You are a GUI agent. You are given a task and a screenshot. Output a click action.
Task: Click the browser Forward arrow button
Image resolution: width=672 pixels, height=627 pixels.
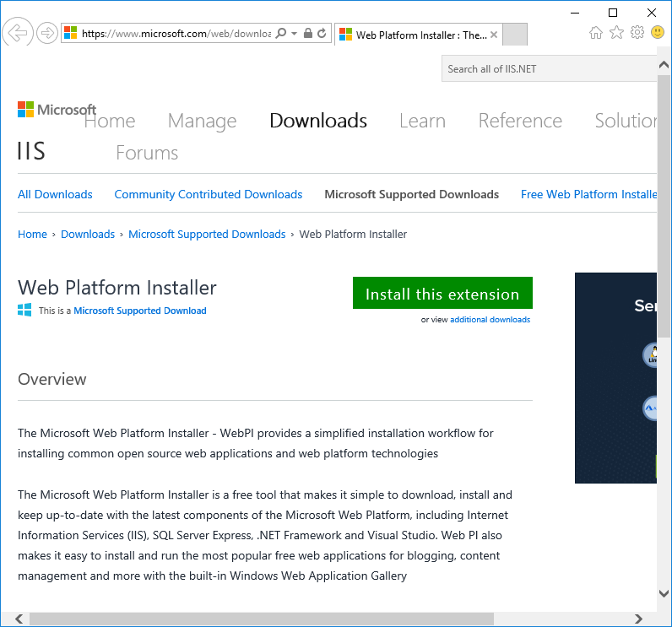coord(46,33)
